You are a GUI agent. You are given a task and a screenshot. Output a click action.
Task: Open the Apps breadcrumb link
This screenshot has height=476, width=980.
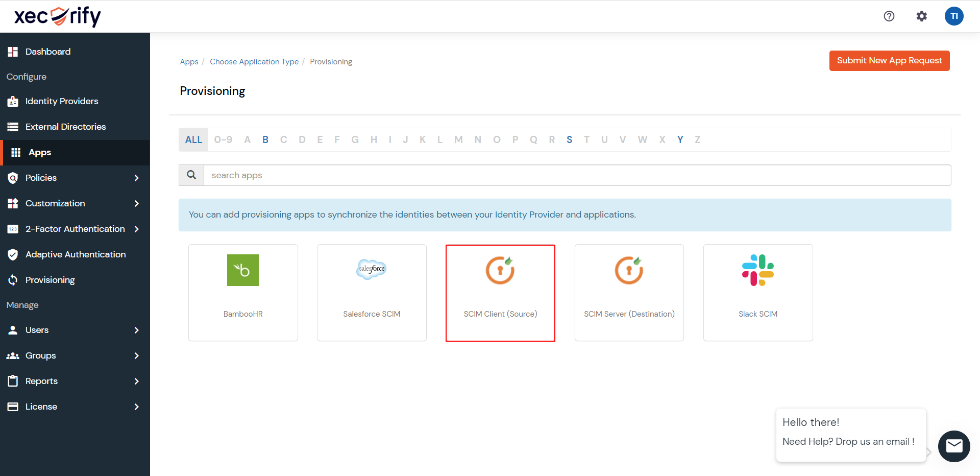pyautogui.click(x=189, y=61)
